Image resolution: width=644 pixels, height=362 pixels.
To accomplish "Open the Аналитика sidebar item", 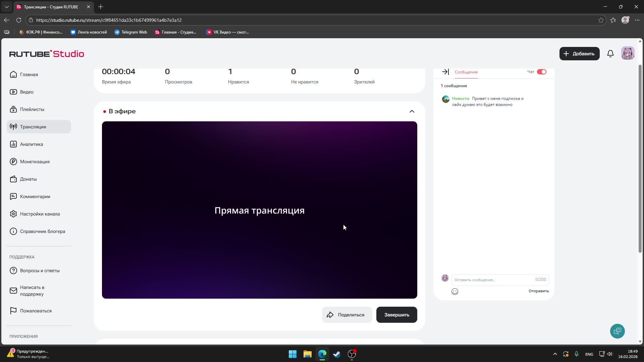I will [x=31, y=144].
